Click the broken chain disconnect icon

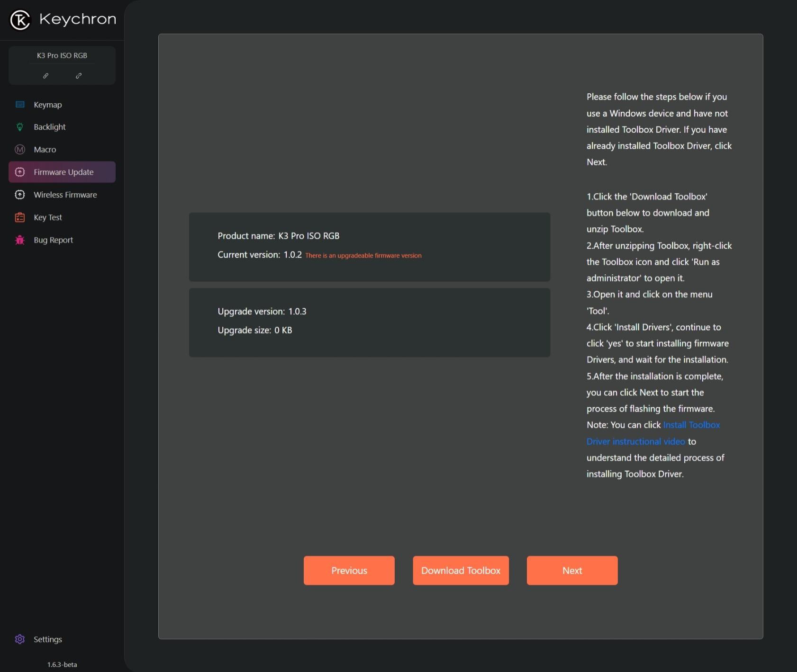pos(79,76)
